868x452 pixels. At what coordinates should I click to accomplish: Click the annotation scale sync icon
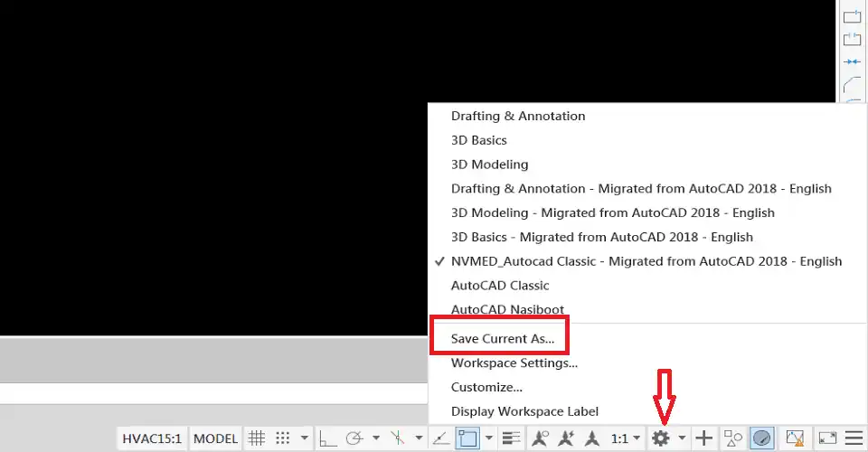click(591, 438)
